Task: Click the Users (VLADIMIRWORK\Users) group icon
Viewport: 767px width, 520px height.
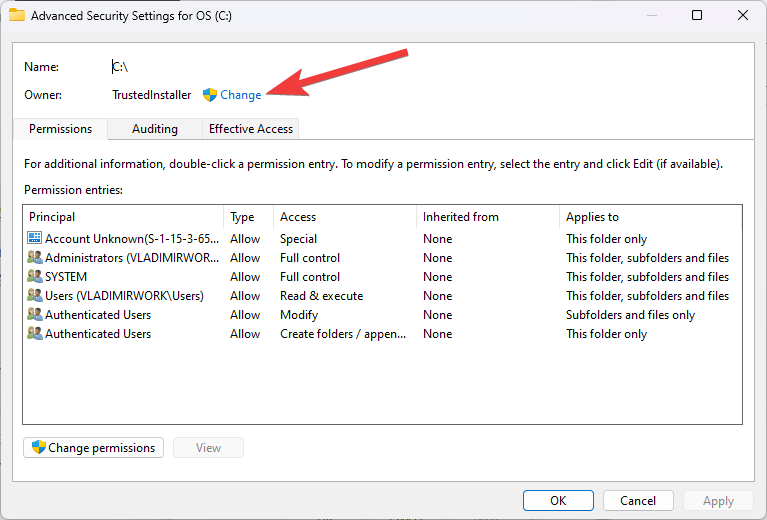Action: (x=35, y=296)
